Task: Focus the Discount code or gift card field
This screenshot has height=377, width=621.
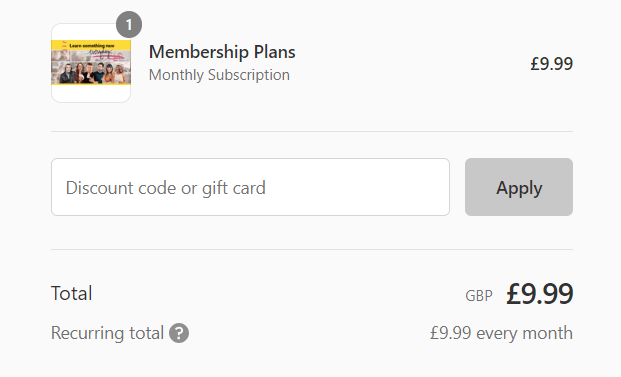Action: [x=250, y=187]
